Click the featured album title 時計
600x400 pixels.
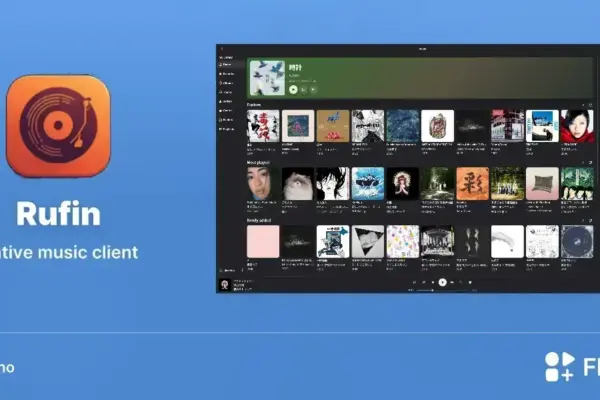tap(295, 68)
